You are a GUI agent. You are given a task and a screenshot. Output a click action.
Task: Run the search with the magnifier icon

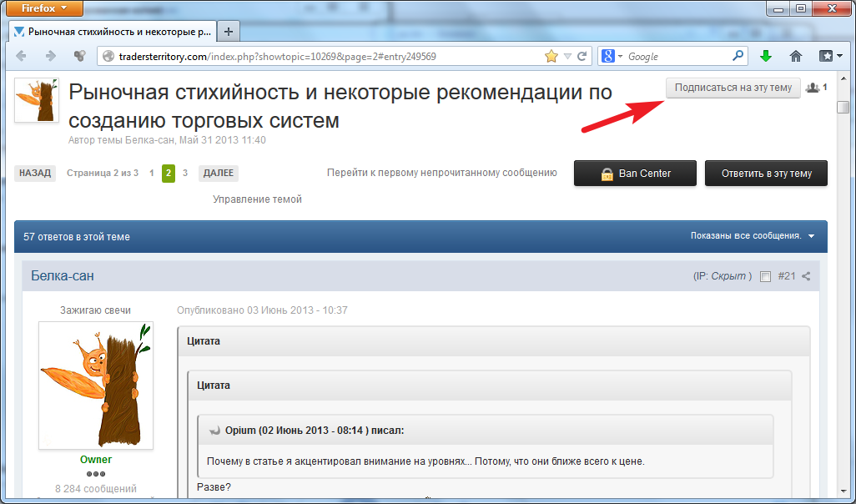point(738,56)
